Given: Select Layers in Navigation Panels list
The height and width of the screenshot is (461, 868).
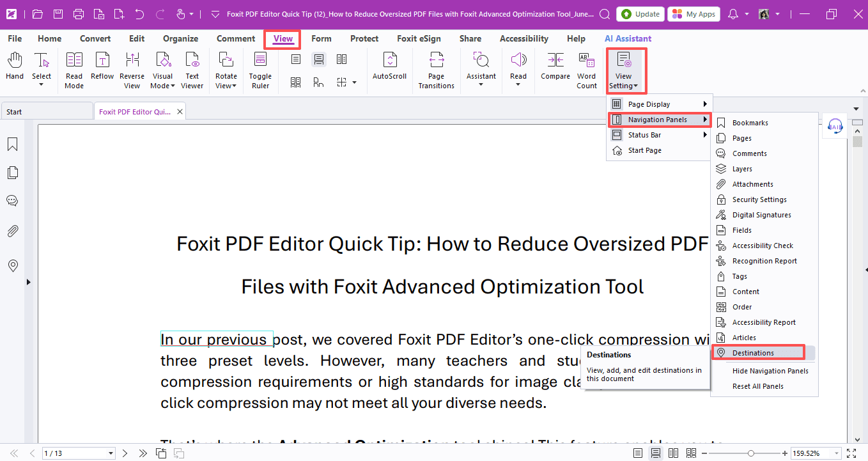Looking at the screenshot, I should pos(764,169).
